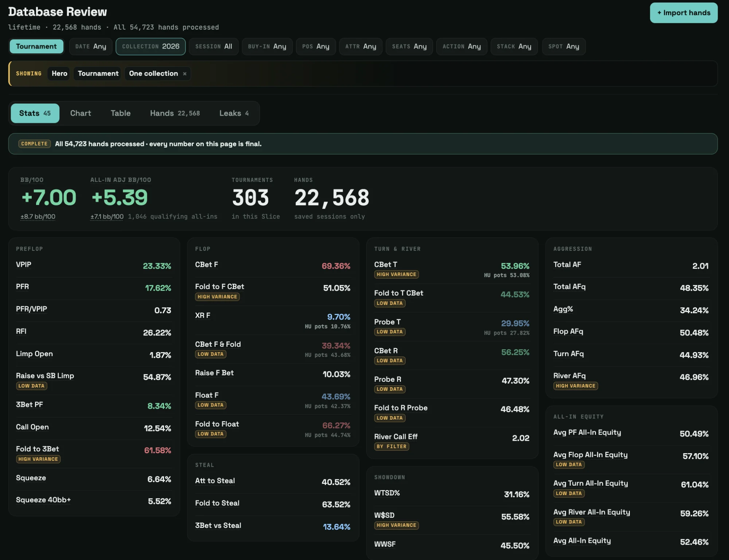
Task: Click HIGH VARIANCE badge under River AFq
Action: 576,386
